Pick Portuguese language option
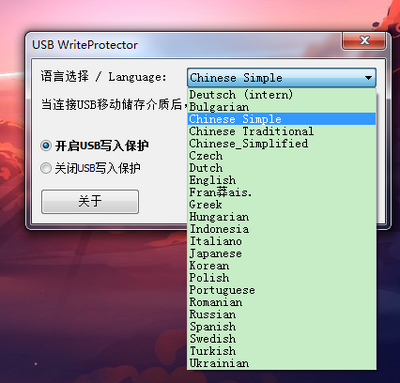Viewport: 400px width, 383px height. pos(282,290)
